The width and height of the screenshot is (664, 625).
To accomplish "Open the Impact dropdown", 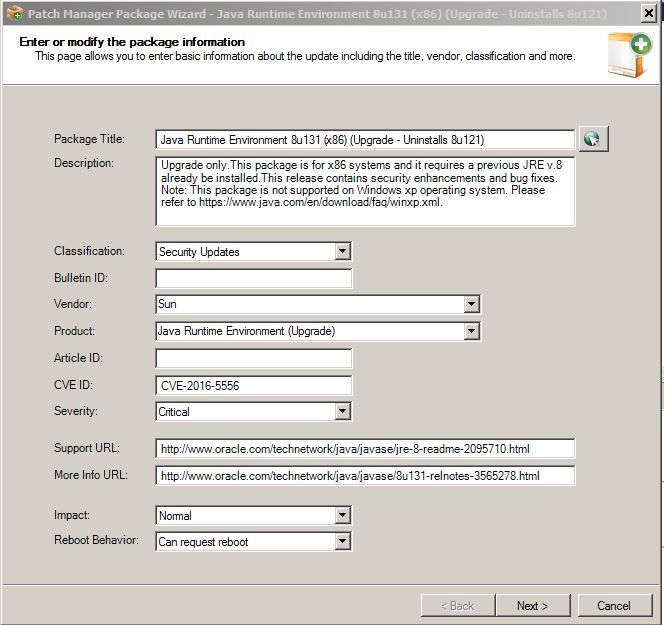I will click(342, 515).
